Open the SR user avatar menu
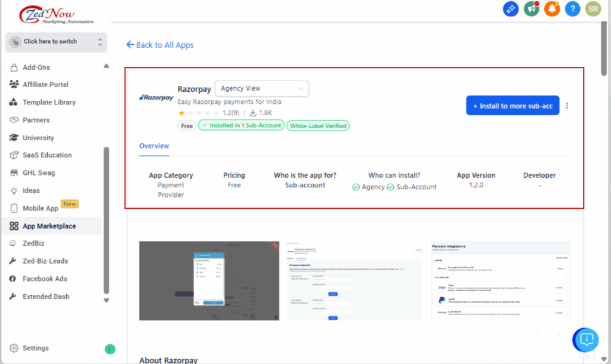The width and height of the screenshot is (611, 364). [x=593, y=8]
